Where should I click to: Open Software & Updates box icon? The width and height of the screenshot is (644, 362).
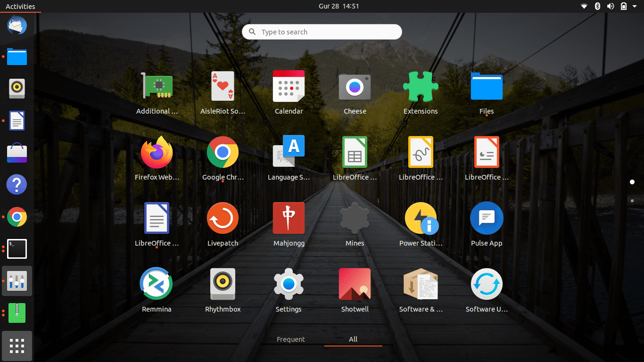point(421,284)
